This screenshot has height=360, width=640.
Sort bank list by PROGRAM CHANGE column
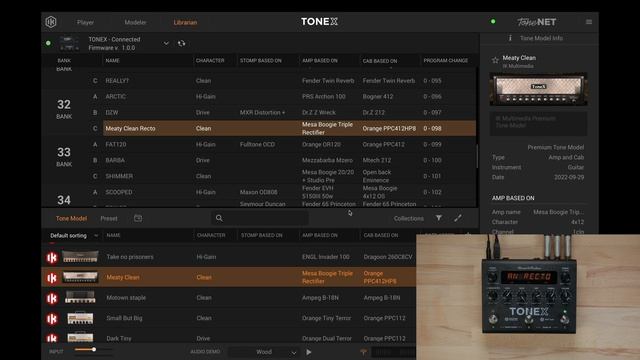click(x=446, y=60)
